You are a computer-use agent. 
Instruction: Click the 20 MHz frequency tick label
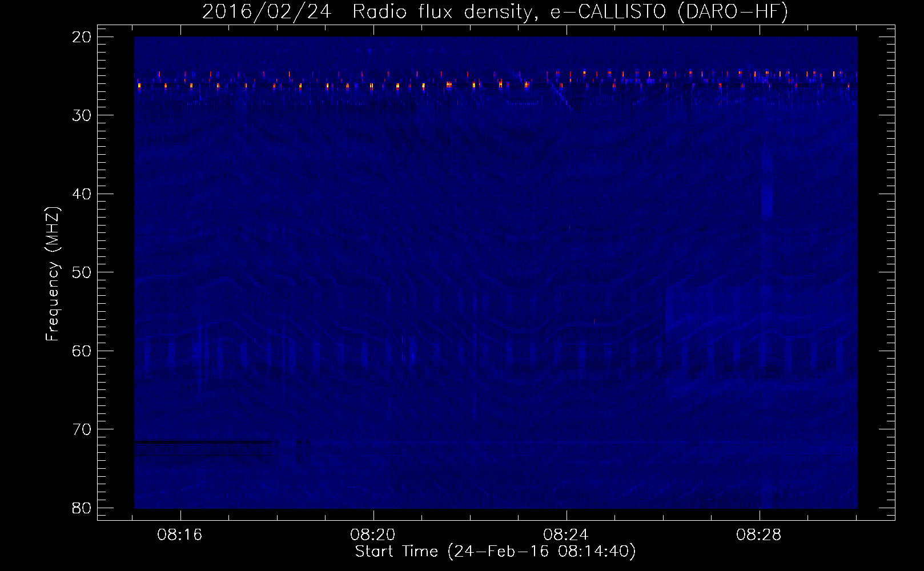82,37
